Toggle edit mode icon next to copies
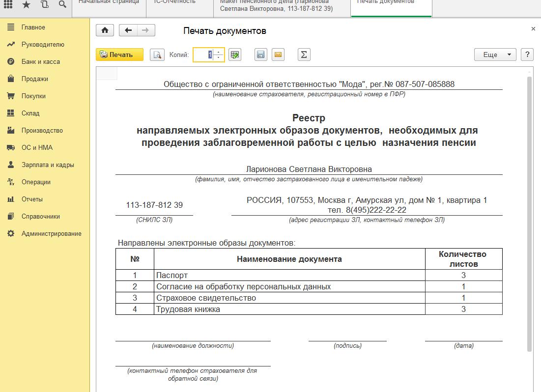 point(234,55)
